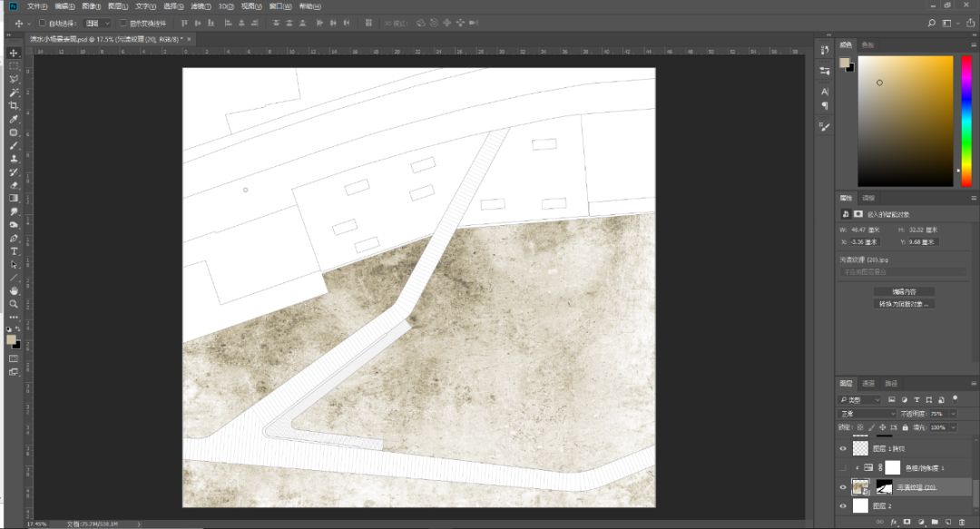Select the Eyedropper tool
Screen dimensions: 980x529
click(x=14, y=119)
